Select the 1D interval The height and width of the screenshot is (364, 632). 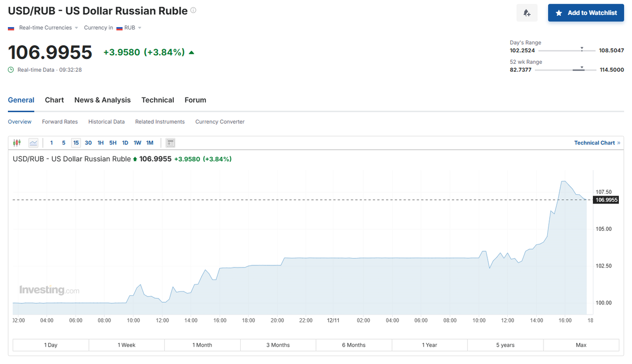[x=125, y=143]
